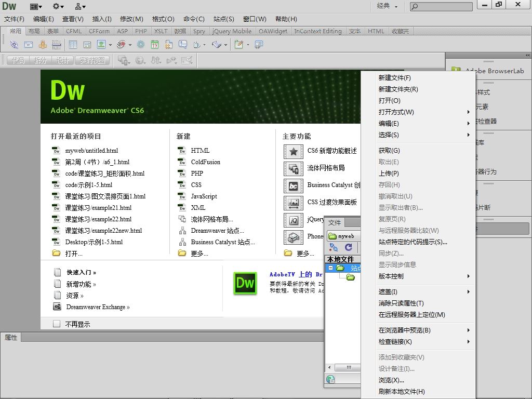The image size is (532, 399).
Task: Click the Table icon in Insert bar
Action: coord(73,44)
